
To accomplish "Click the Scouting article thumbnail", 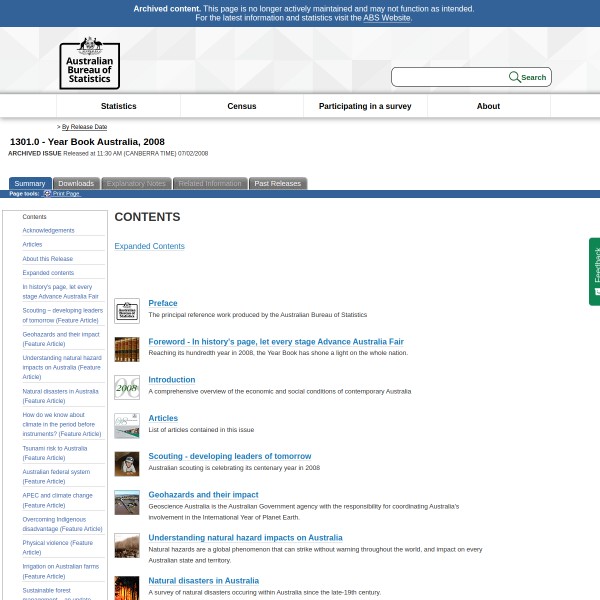I will 127,464.
